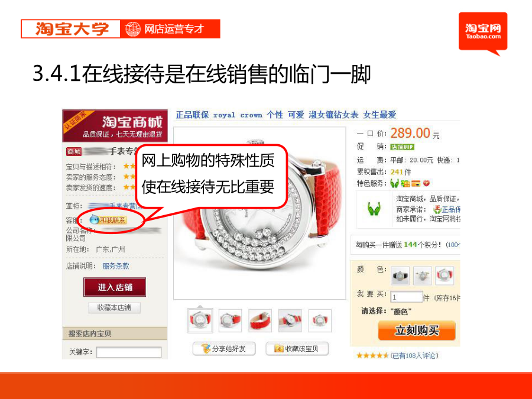Click 收藏该宝贝 favorite item button
The width and height of the screenshot is (532, 399).
[297, 349]
